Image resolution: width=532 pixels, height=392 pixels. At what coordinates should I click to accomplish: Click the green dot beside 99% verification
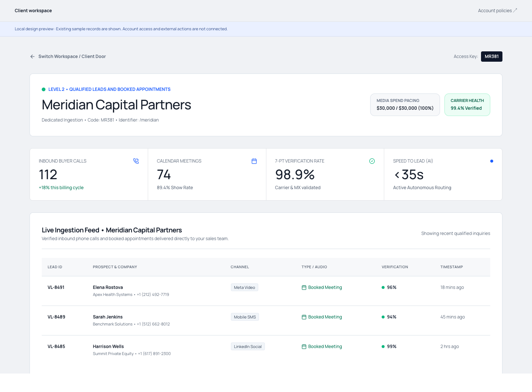coord(383,347)
